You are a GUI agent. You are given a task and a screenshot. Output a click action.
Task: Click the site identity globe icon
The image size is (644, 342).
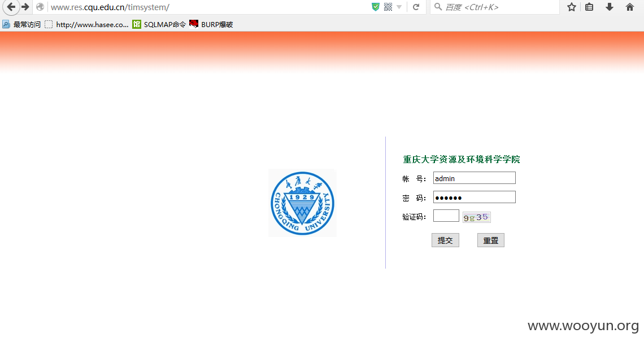coord(40,7)
